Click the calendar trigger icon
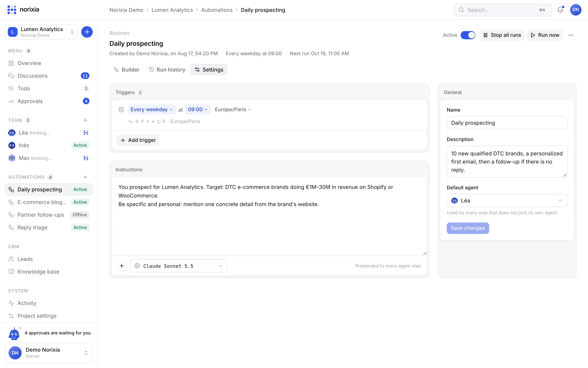This screenshot has height=368, width=588. pyautogui.click(x=121, y=110)
